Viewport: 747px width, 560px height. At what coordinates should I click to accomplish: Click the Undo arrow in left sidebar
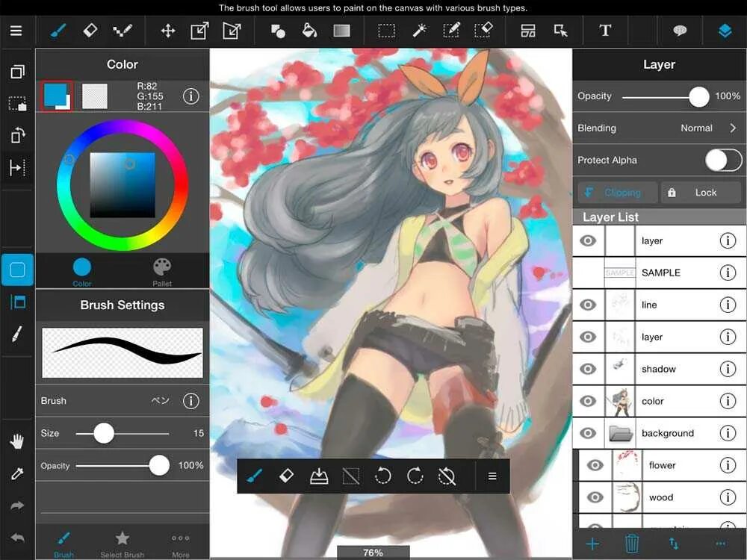point(17,538)
